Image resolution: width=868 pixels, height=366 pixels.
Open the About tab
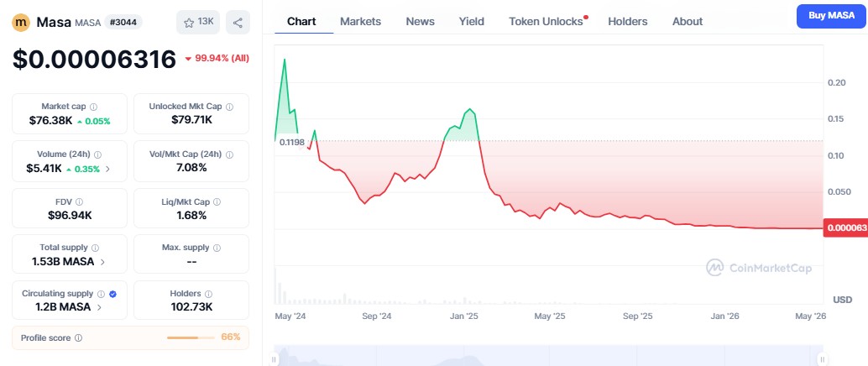click(688, 22)
